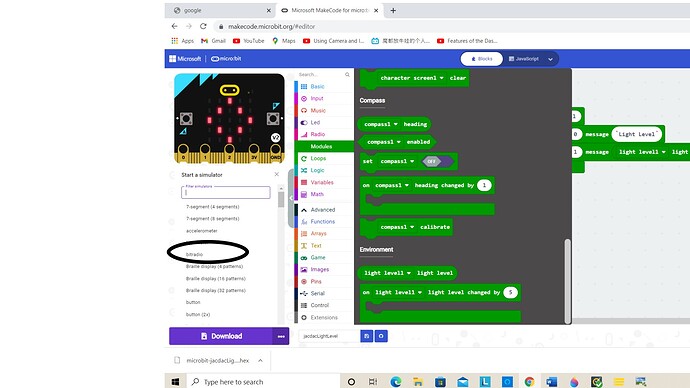Open compass1 dropdown in heading block
This screenshot has width=690, height=388.
click(396, 124)
